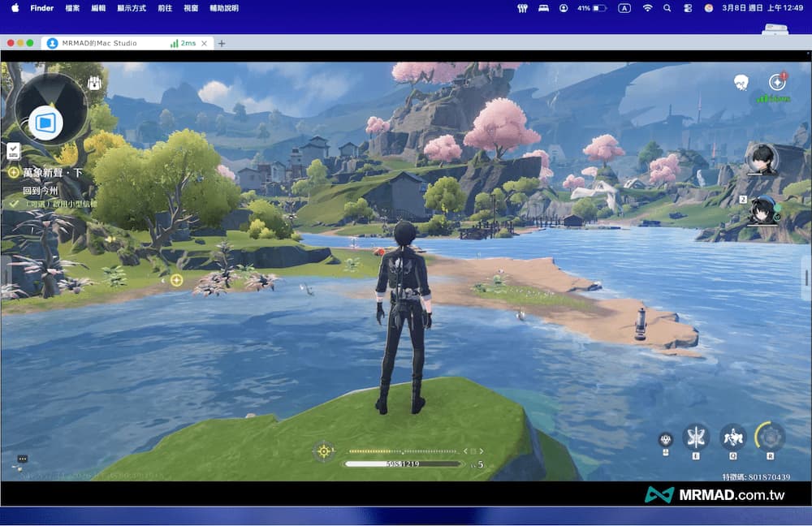Switch to second party character portrait
The image size is (812, 526).
click(763, 209)
